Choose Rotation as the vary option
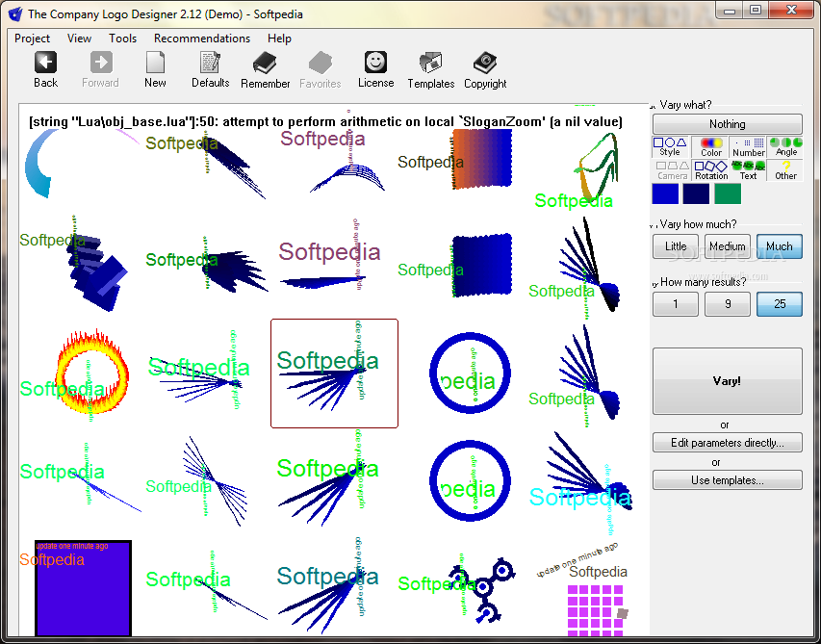The height and width of the screenshot is (644, 821). point(711,170)
